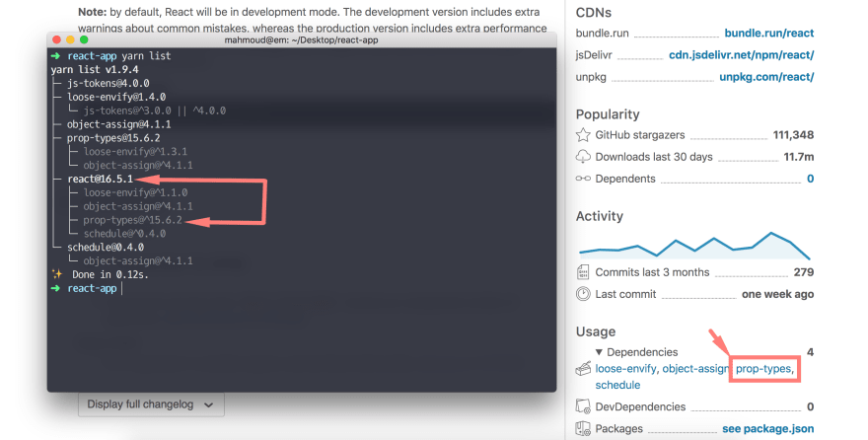Screen dimensions: 868x440
Task: Open the bundle.run/react CDN link
Action: pyautogui.click(x=769, y=34)
